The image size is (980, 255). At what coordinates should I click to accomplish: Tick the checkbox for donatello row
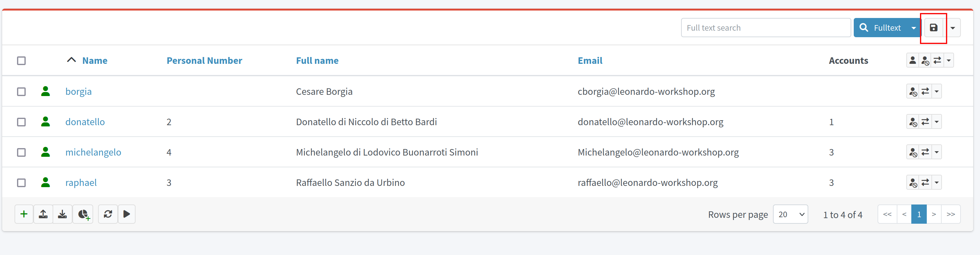[x=21, y=122]
